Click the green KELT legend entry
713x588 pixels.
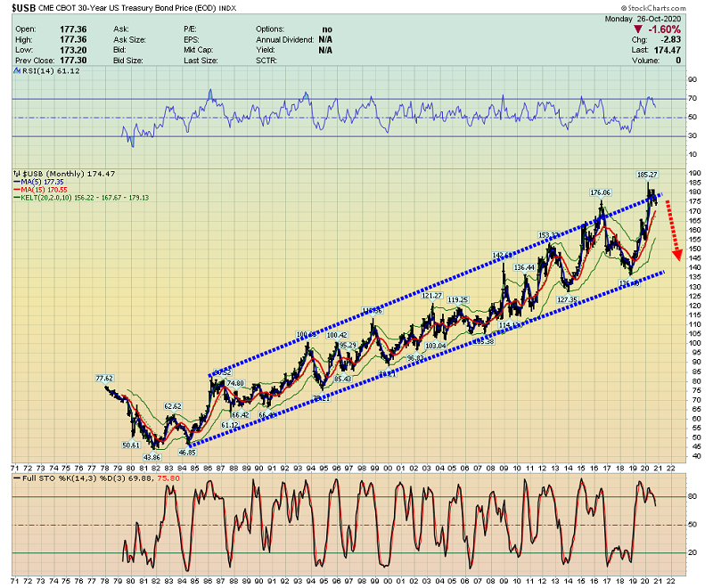point(80,198)
